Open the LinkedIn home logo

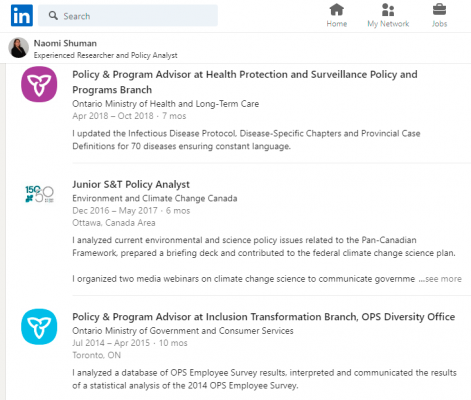(x=22, y=15)
